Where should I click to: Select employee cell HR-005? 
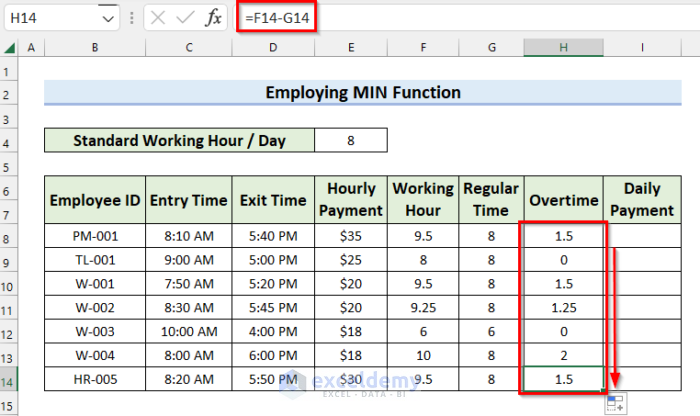95,379
